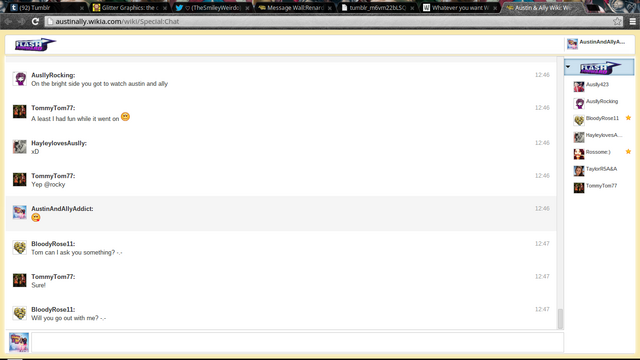Close the (92) Tumblr tab

point(82,8)
